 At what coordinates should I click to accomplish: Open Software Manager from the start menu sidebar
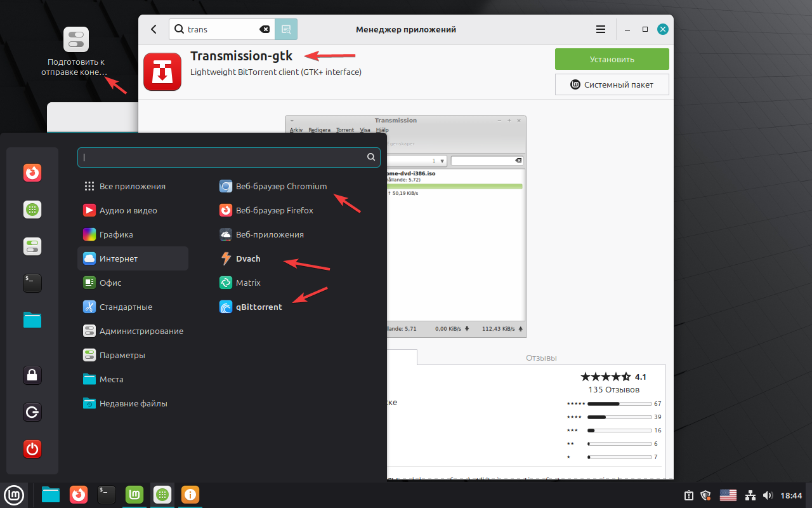[x=32, y=210]
